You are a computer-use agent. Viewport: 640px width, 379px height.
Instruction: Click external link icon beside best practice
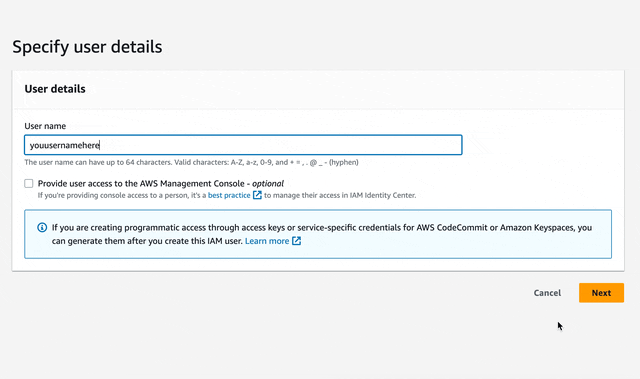point(257,195)
